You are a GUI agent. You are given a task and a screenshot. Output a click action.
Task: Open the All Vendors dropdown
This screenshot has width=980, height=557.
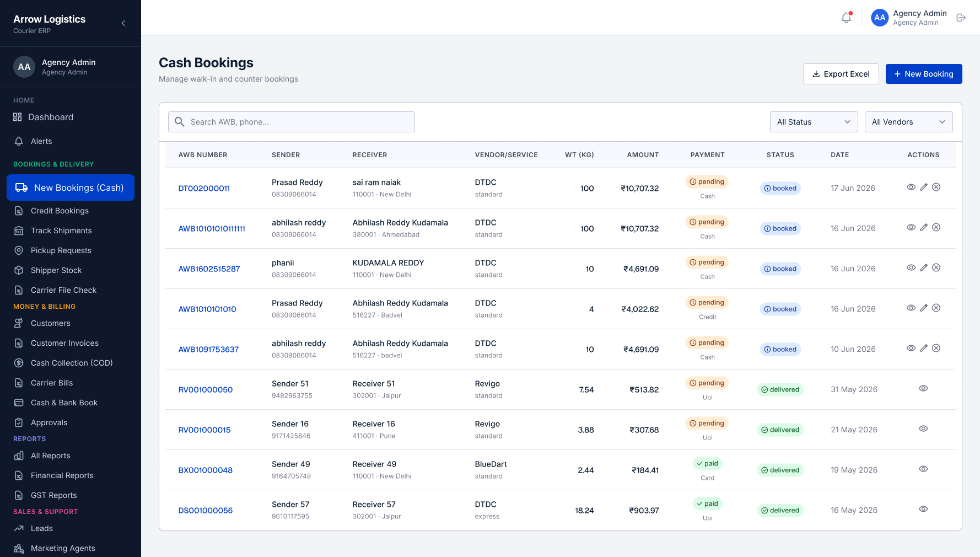click(x=908, y=122)
